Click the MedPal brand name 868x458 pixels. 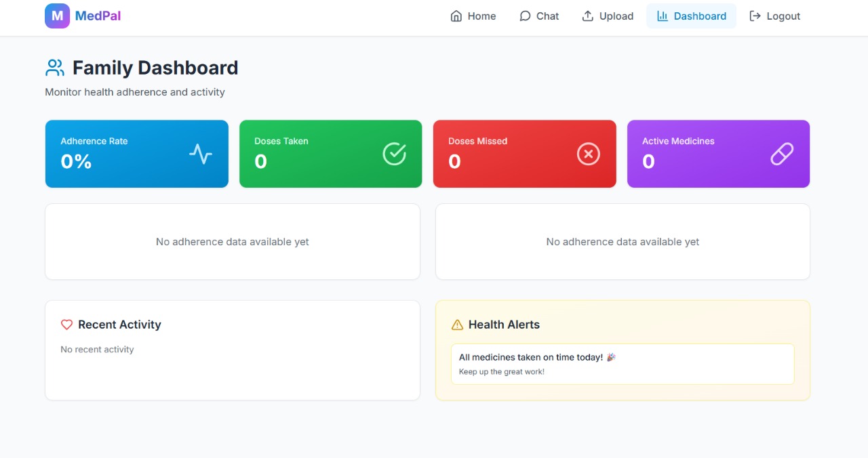(x=98, y=16)
